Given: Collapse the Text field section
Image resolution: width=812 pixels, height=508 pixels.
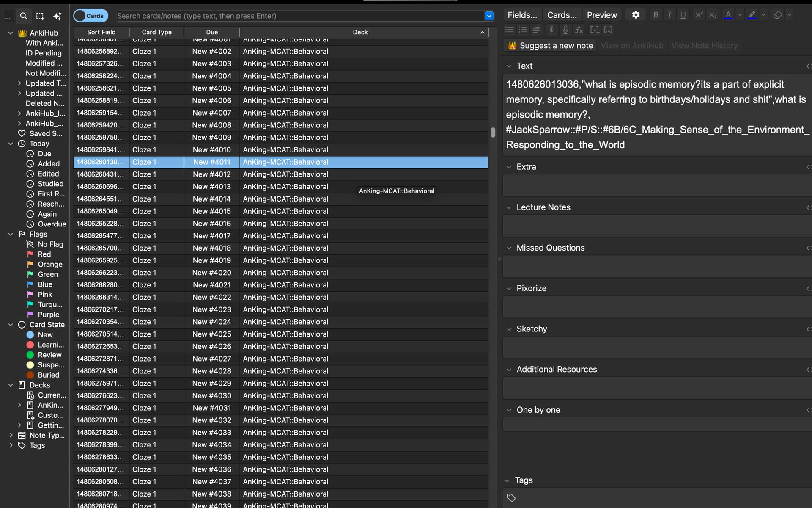Looking at the screenshot, I should [509, 66].
